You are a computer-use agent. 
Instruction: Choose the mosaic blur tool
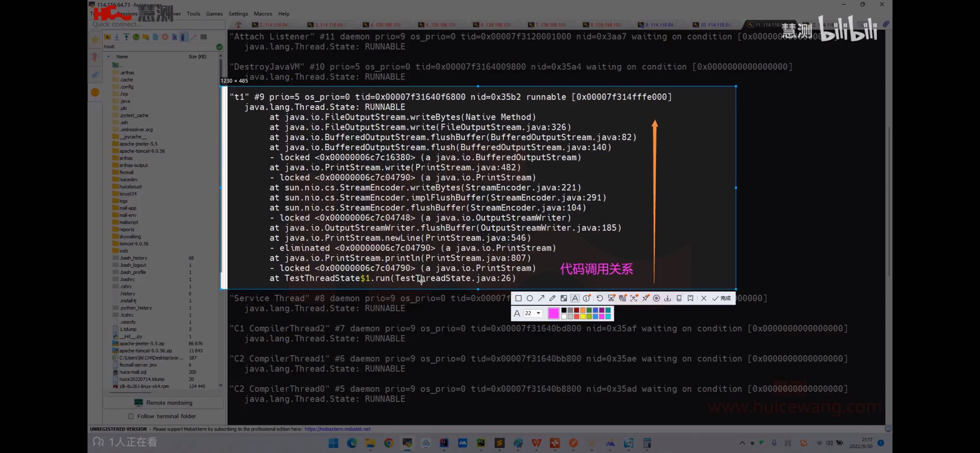564,298
